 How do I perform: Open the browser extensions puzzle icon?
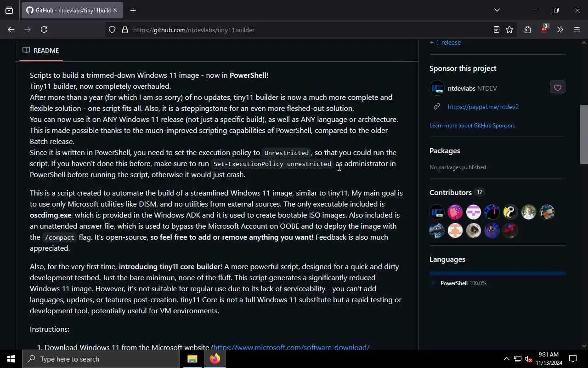pyautogui.click(x=527, y=30)
